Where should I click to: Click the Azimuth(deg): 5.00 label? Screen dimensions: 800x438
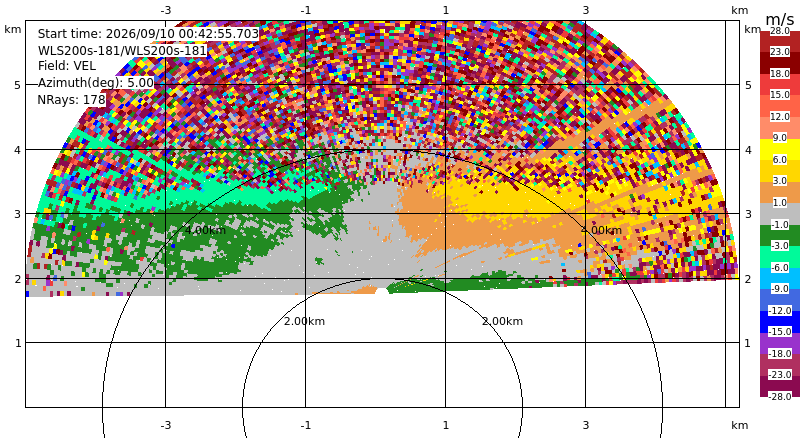(x=95, y=82)
